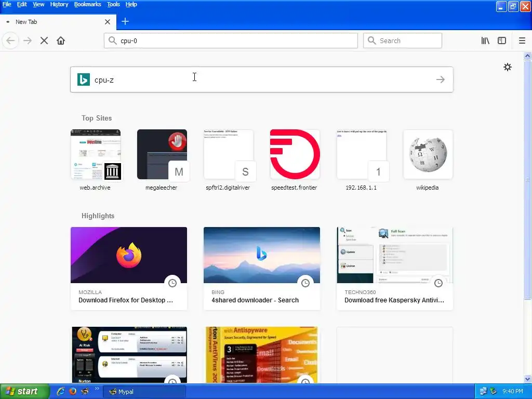Click network icon in system tray
Image resolution: width=532 pixels, height=399 pixels.
tap(483, 392)
